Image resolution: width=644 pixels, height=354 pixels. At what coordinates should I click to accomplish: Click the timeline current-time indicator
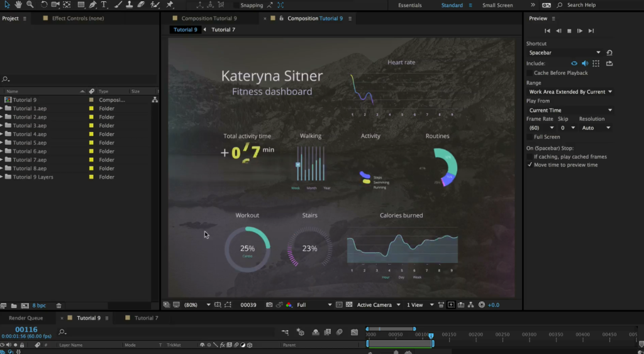[431, 336]
